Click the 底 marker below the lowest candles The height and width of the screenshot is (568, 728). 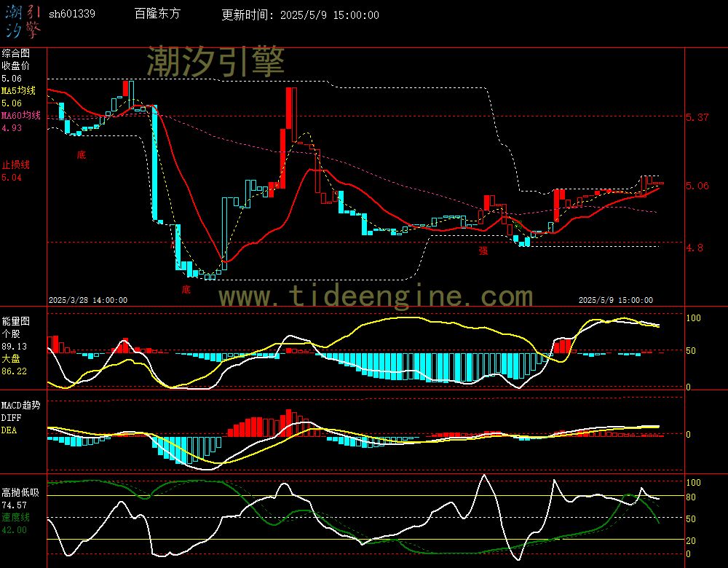tap(186, 290)
